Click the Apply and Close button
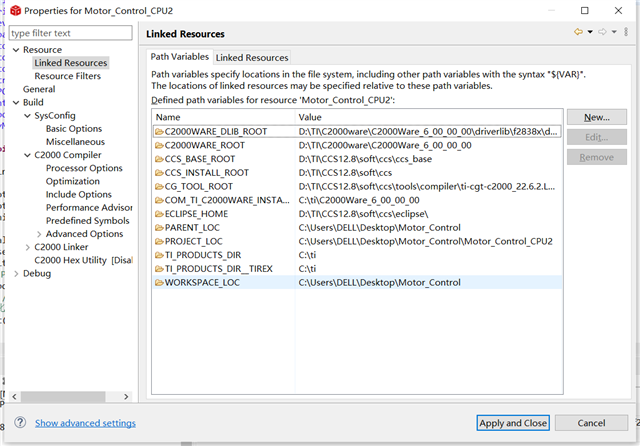 click(x=513, y=423)
